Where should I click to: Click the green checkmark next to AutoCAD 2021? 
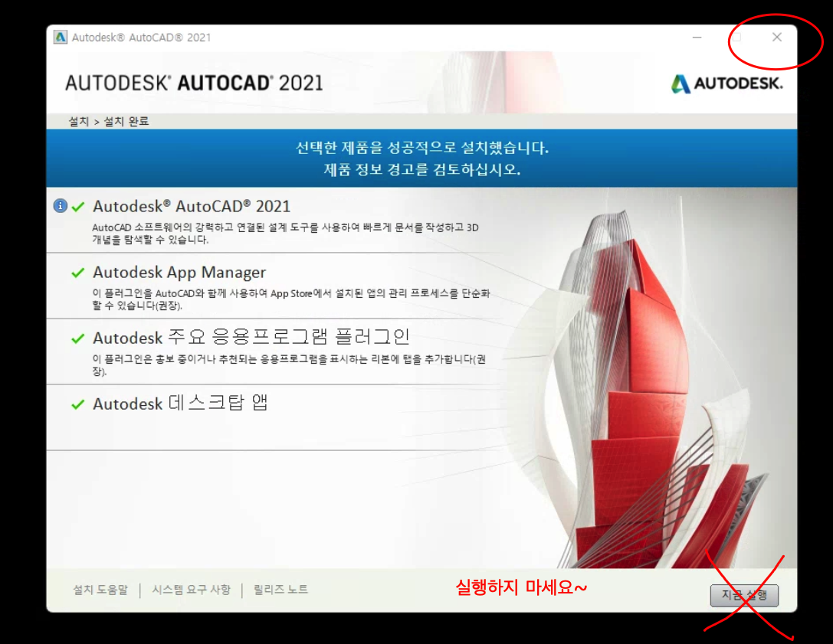(x=78, y=207)
